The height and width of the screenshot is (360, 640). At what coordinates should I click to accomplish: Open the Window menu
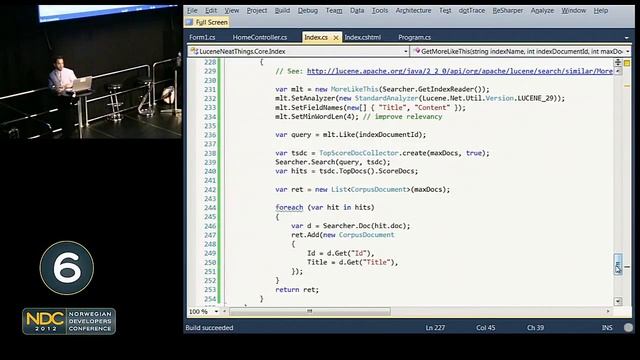click(x=573, y=11)
